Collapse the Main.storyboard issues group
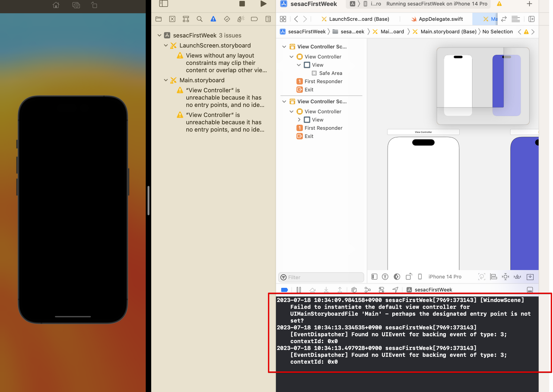 coord(165,80)
